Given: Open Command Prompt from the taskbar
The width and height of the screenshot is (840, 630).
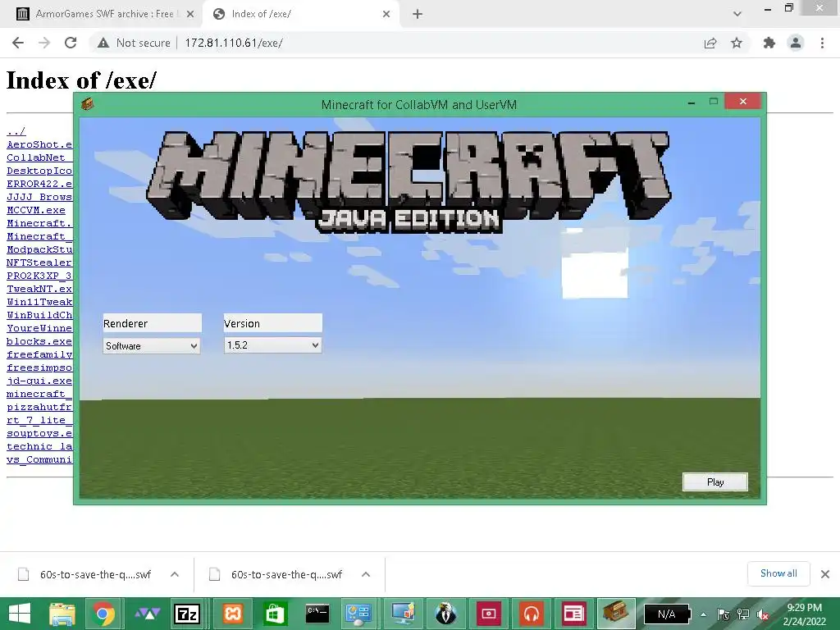Looking at the screenshot, I should coord(317,614).
